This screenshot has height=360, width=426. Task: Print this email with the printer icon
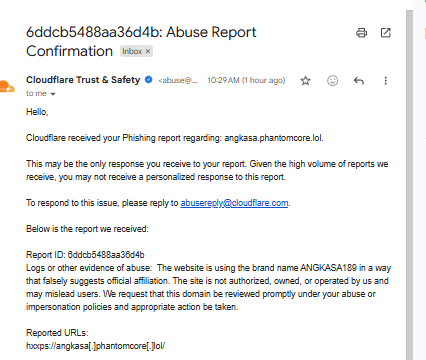[x=362, y=33]
